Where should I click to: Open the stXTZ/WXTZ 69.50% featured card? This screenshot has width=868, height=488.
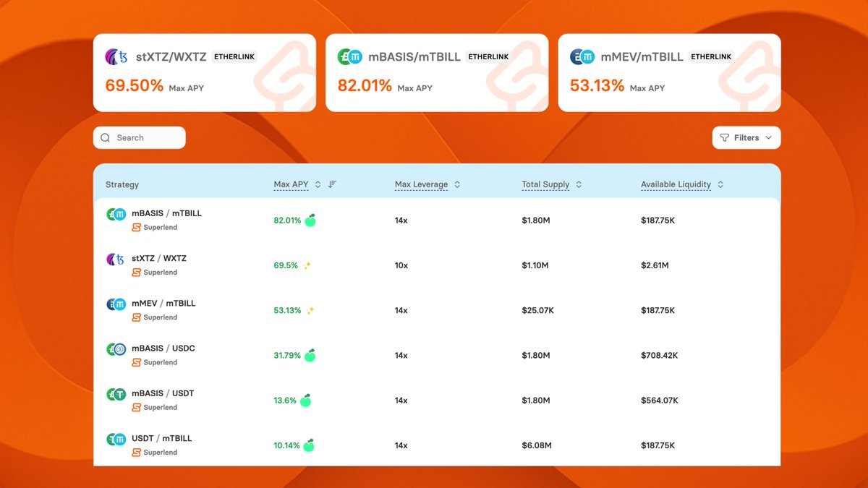pyautogui.click(x=205, y=72)
